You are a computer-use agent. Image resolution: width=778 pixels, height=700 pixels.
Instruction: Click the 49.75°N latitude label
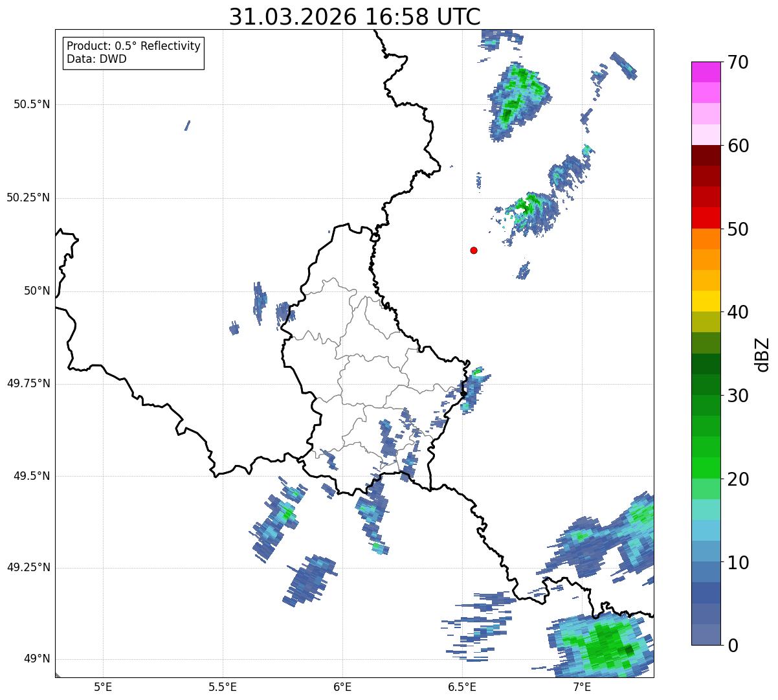(x=28, y=383)
